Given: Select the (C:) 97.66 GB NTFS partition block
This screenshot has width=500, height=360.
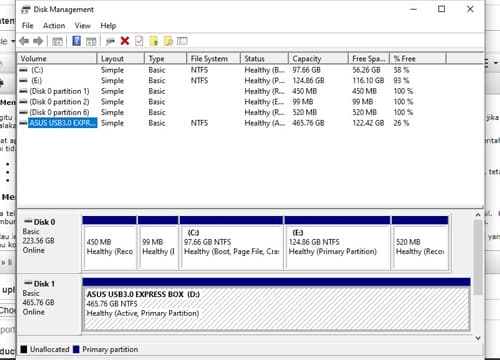Looking at the screenshot, I should (231, 243).
